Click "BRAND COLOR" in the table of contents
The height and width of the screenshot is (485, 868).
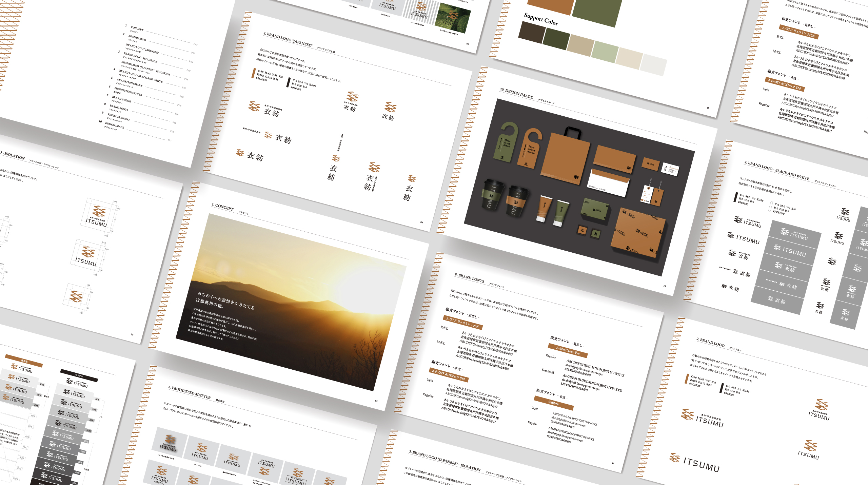pyautogui.click(x=121, y=99)
